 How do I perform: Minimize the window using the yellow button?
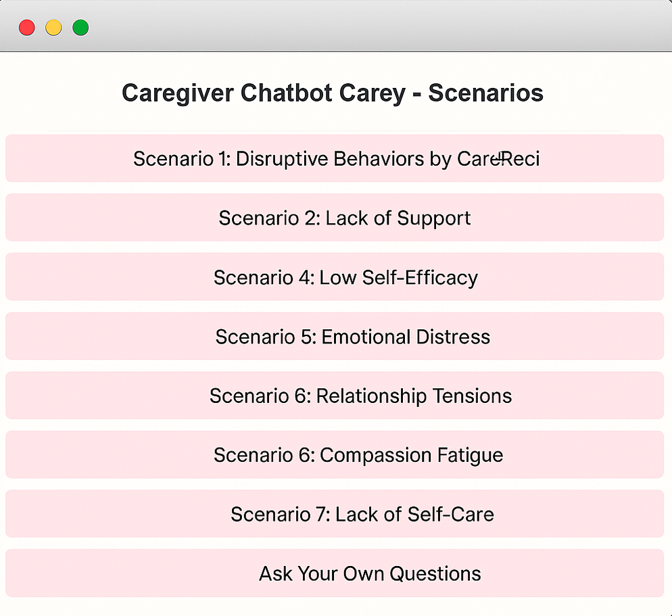(x=53, y=28)
